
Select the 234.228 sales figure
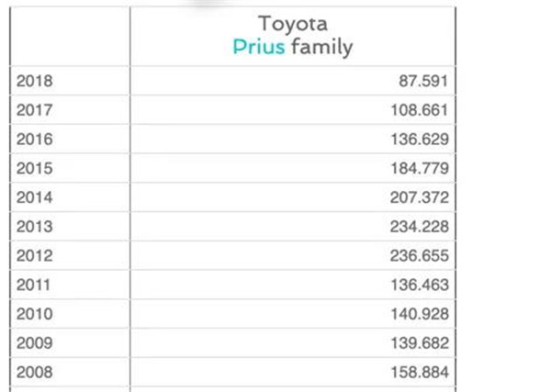[420, 227]
